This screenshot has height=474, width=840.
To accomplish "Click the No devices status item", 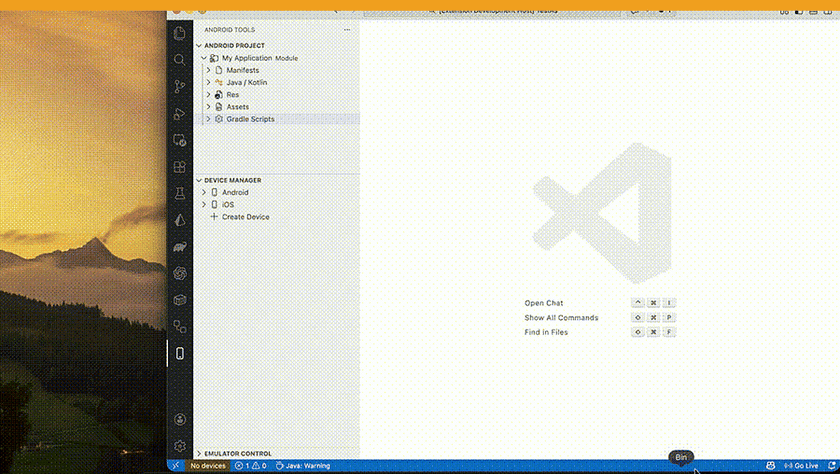I will 208,465.
